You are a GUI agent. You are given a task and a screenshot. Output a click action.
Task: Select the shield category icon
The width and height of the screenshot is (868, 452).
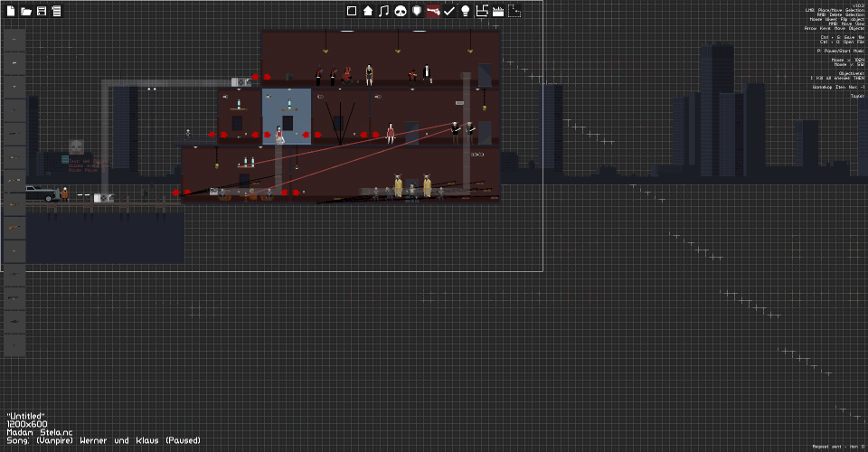(417, 11)
